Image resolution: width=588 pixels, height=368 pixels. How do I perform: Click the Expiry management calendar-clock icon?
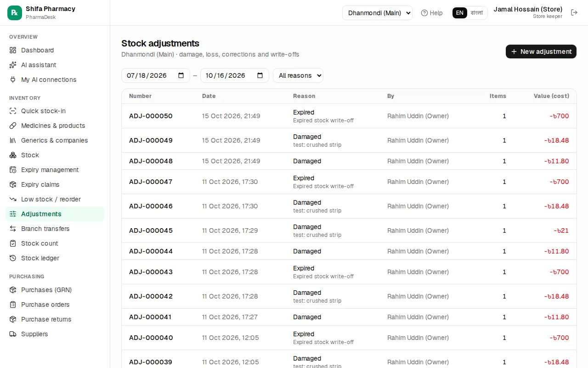tap(13, 170)
